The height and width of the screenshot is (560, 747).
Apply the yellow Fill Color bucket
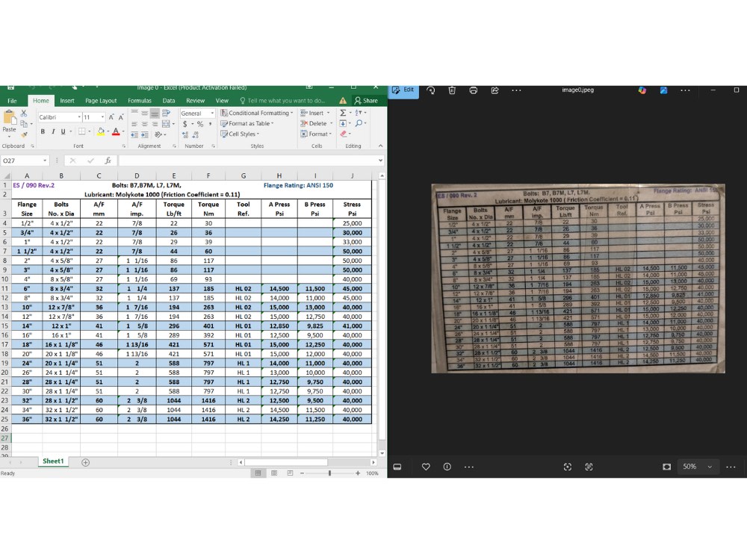click(101, 131)
